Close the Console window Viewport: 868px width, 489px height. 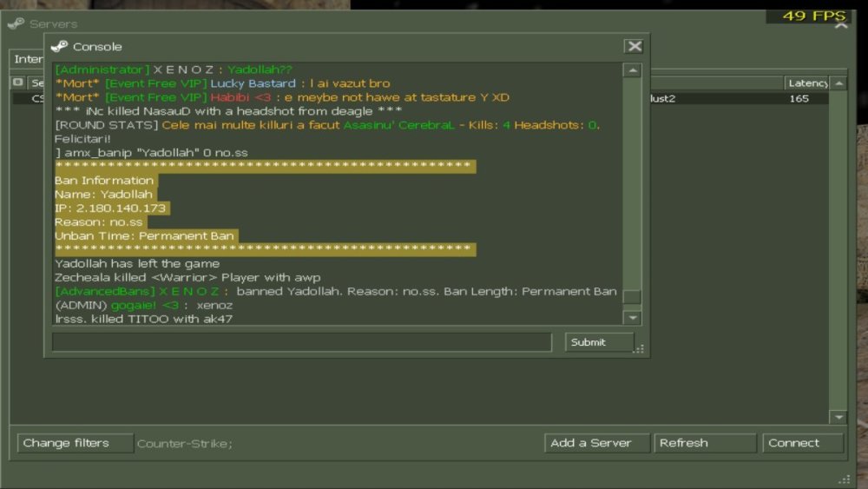pos(634,47)
